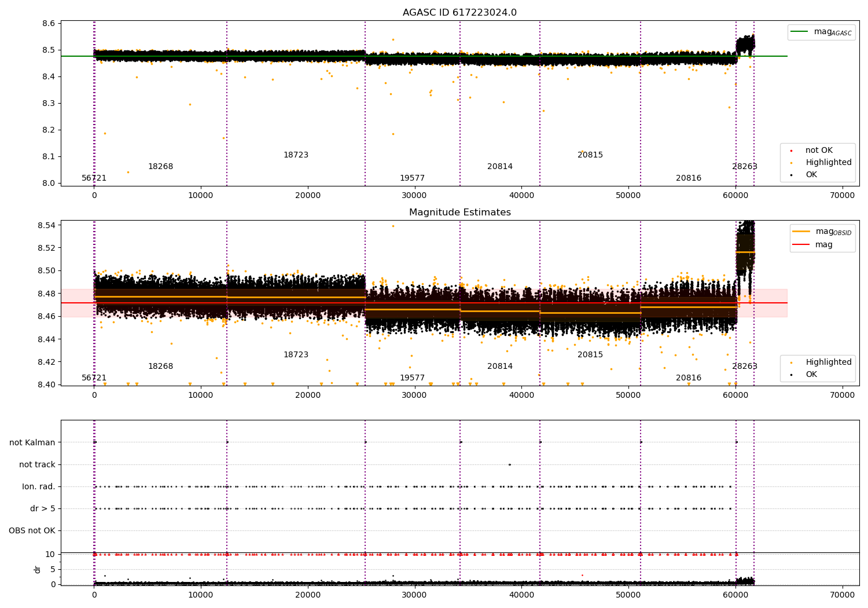The height and width of the screenshot is (608, 868).
Task: Click OBSID label 56721 in the top panel
Action: coord(94,178)
